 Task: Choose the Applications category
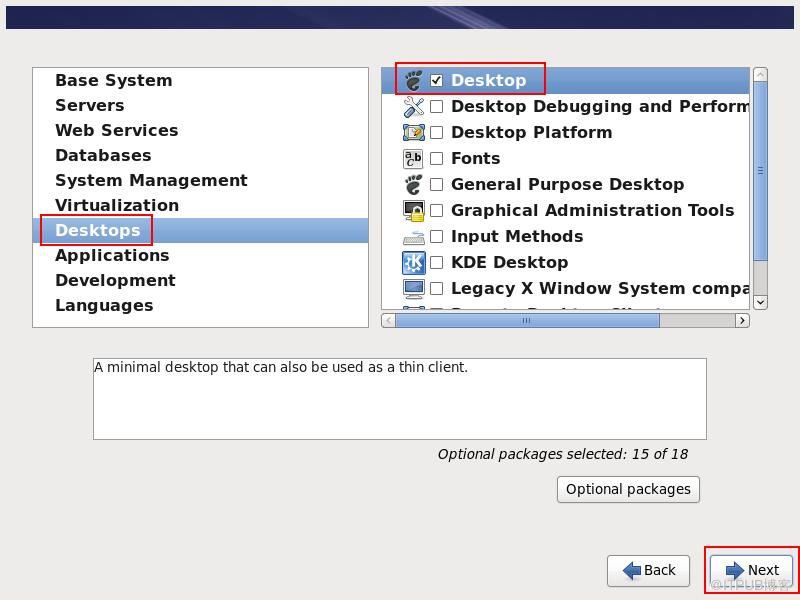201,255
